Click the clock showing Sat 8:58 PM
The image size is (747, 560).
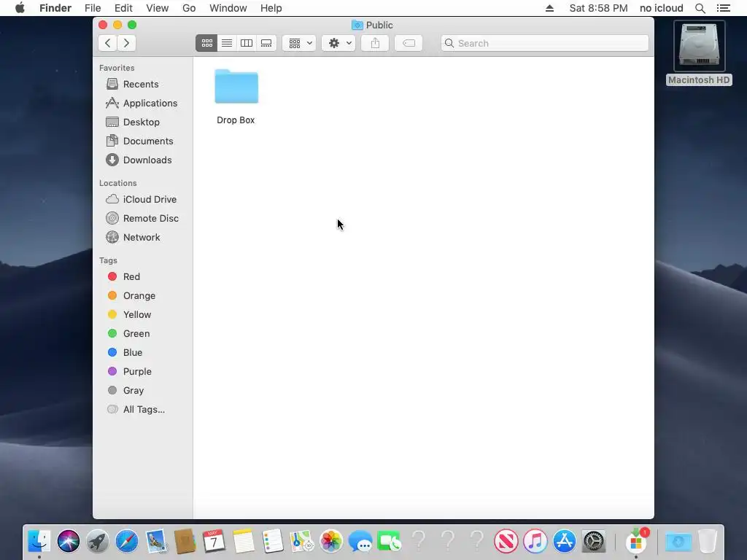tap(598, 8)
